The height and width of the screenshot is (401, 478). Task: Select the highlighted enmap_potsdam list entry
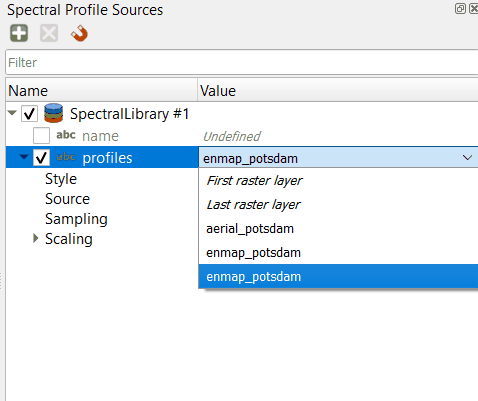pos(338,276)
